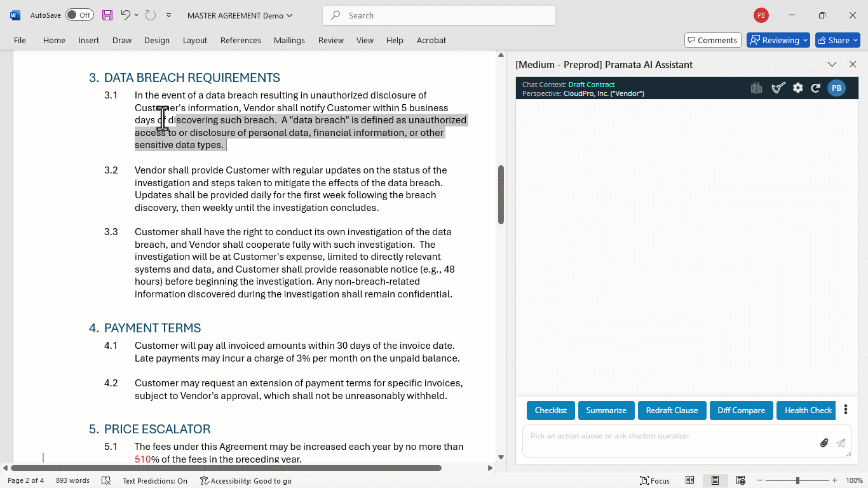Switch to Read Mode view
868x488 pixels.
(x=689, y=480)
